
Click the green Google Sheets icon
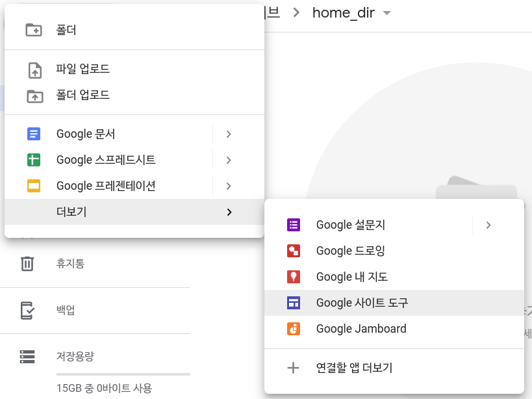[34, 160]
